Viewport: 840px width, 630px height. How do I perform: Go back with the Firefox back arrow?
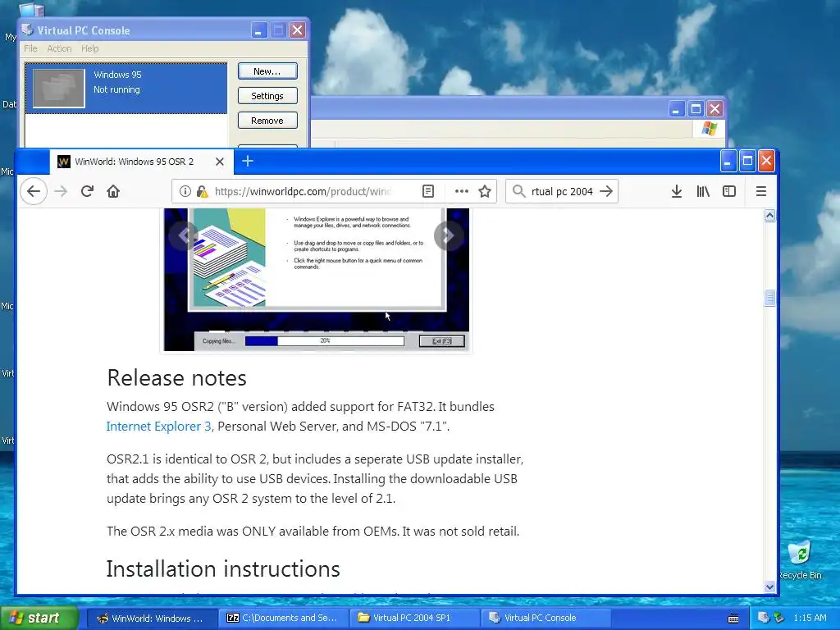[33, 191]
